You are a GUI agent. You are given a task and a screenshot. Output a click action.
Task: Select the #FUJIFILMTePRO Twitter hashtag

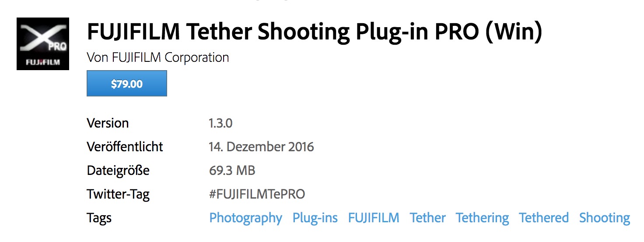[x=257, y=194]
